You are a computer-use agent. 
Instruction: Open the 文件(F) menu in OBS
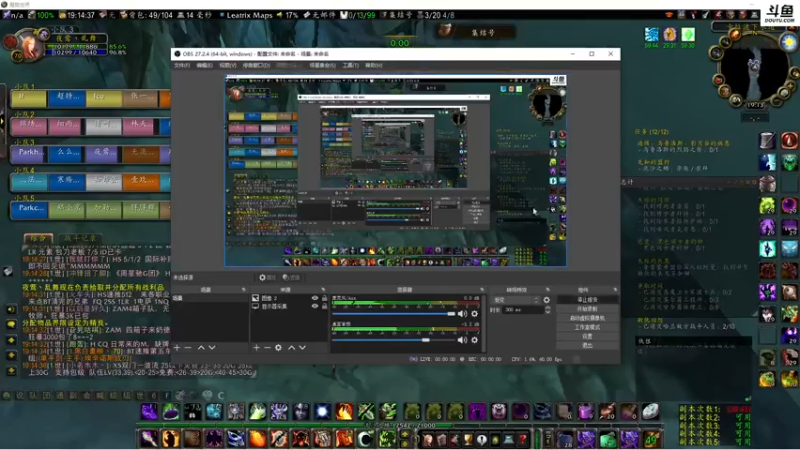(x=182, y=65)
